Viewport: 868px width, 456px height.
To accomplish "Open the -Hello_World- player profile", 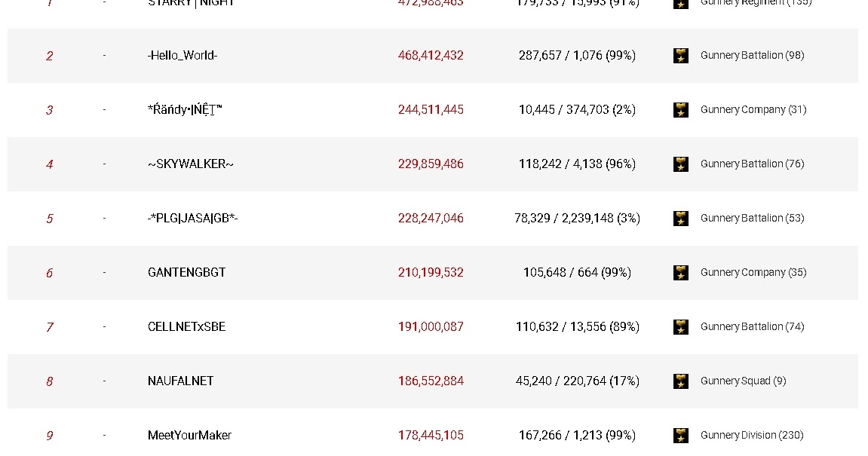I will [x=182, y=56].
